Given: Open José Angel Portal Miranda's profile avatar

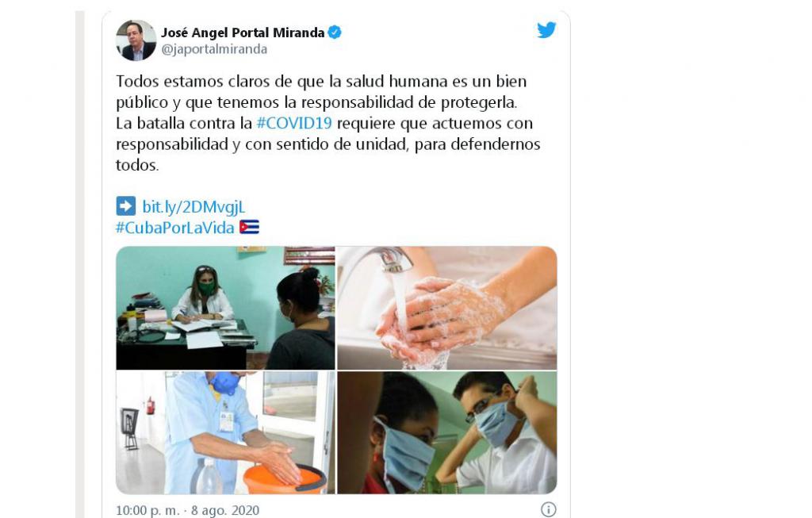Looking at the screenshot, I should (136, 40).
